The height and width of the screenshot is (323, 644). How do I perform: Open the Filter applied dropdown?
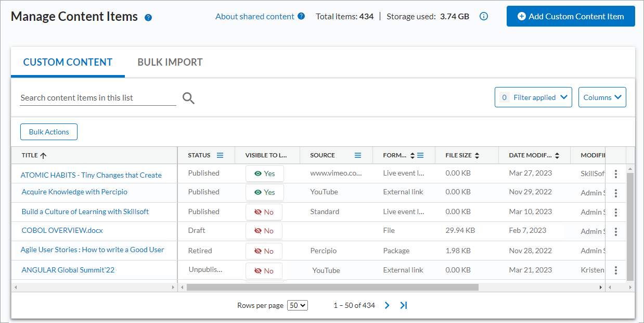[x=533, y=97]
